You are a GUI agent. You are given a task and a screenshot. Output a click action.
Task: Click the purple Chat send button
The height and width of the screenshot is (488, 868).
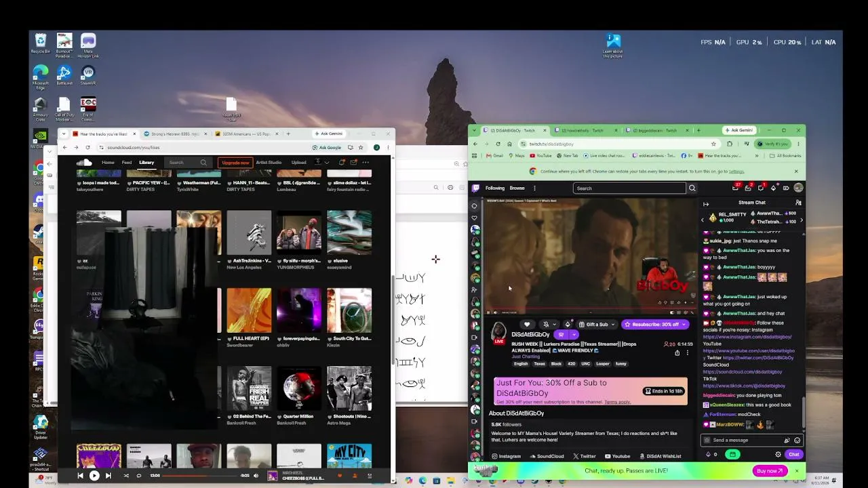pos(794,454)
